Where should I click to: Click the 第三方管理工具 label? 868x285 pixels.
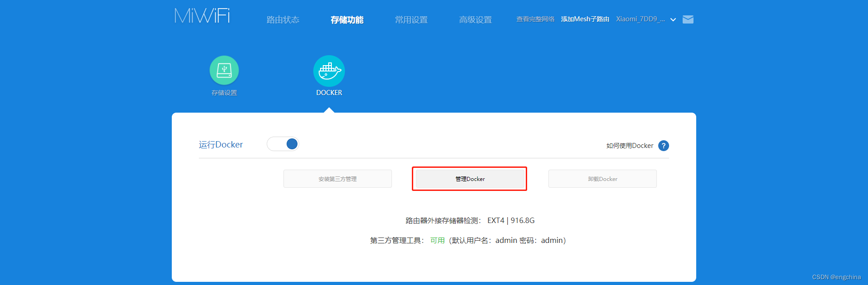pyautogui.click(x=396, y=241)
